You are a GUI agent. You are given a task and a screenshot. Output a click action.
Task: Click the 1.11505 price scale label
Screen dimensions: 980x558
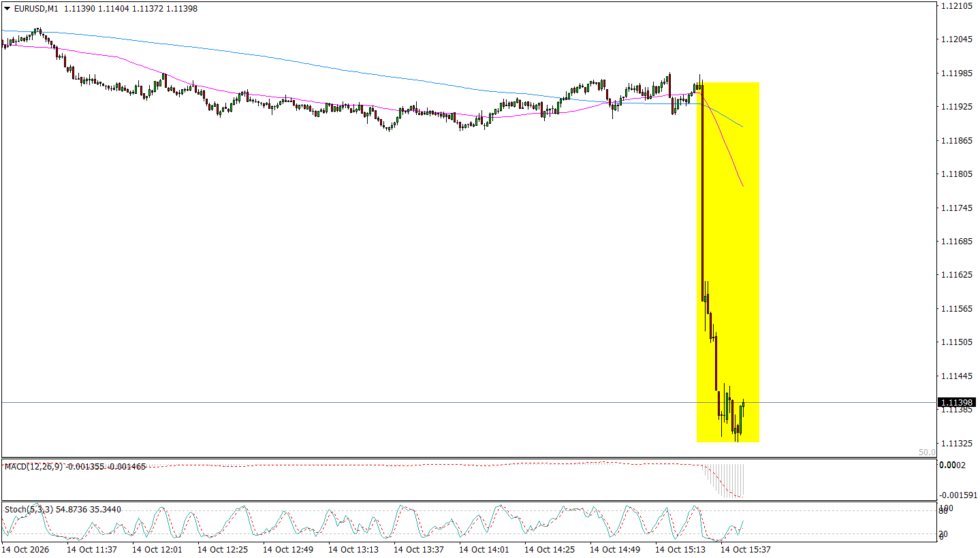point(958,342)
